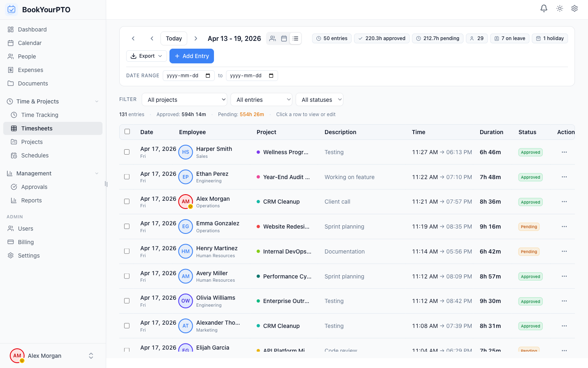
Task: Select the checkbox on Emma Gonzalez's row
Action: pos(127,226)
